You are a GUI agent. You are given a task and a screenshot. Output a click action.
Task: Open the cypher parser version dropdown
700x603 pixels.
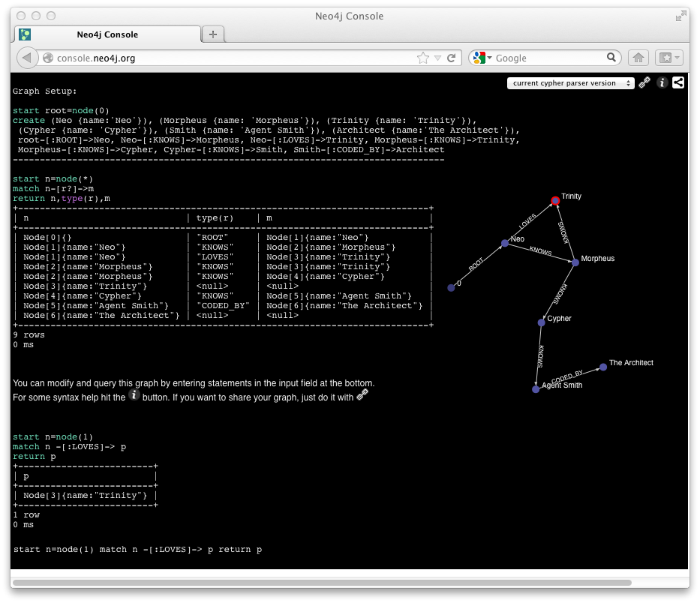[x=569, y=83]
